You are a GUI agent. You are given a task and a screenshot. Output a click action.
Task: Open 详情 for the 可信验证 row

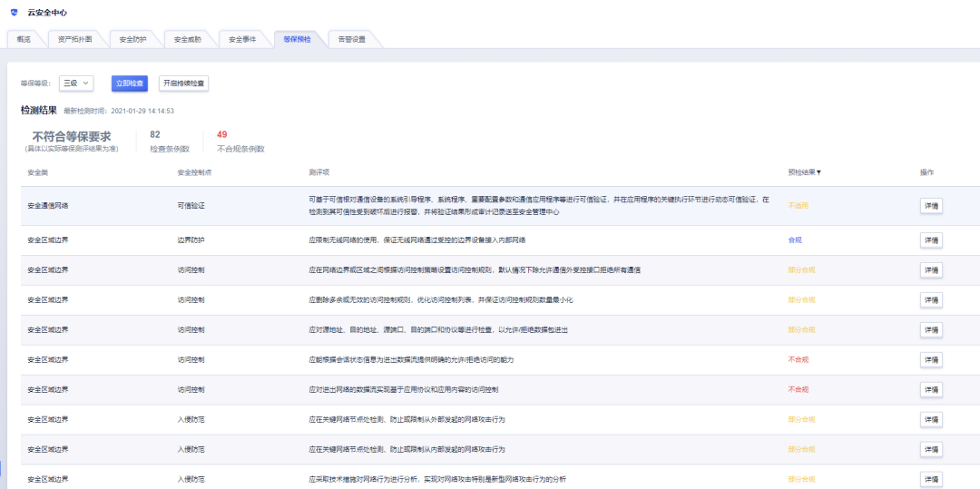coord(931,206)
